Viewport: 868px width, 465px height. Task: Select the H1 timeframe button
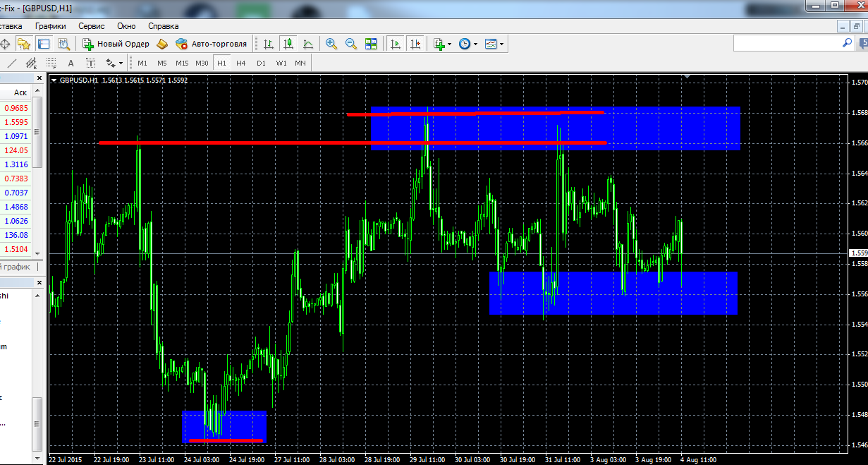pyautogui.click(x=221, y=63)
